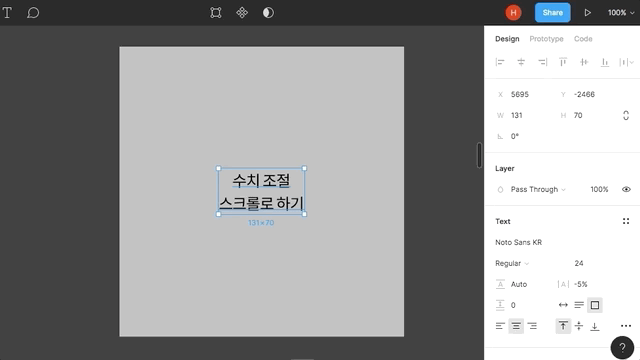Open the 100% zoom dropdown
This screenshot has width=640, height=360.
click(x=621, y=13)
